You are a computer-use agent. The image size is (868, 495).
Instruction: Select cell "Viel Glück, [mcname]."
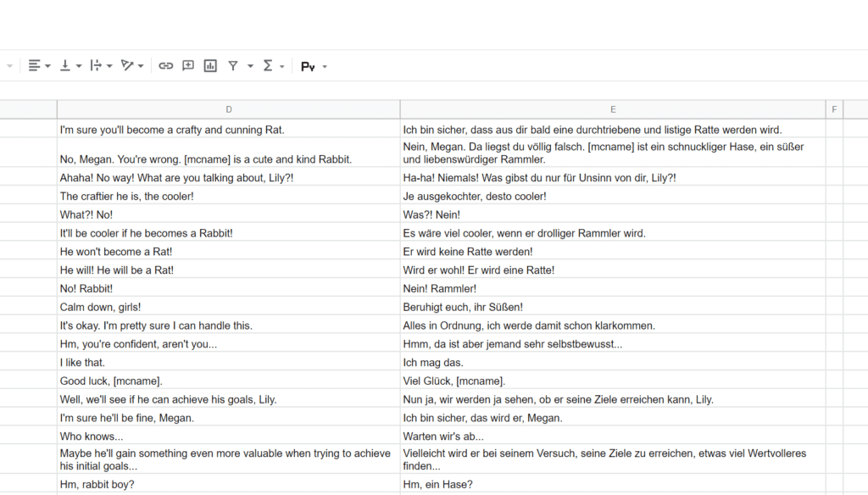point(613,380)
